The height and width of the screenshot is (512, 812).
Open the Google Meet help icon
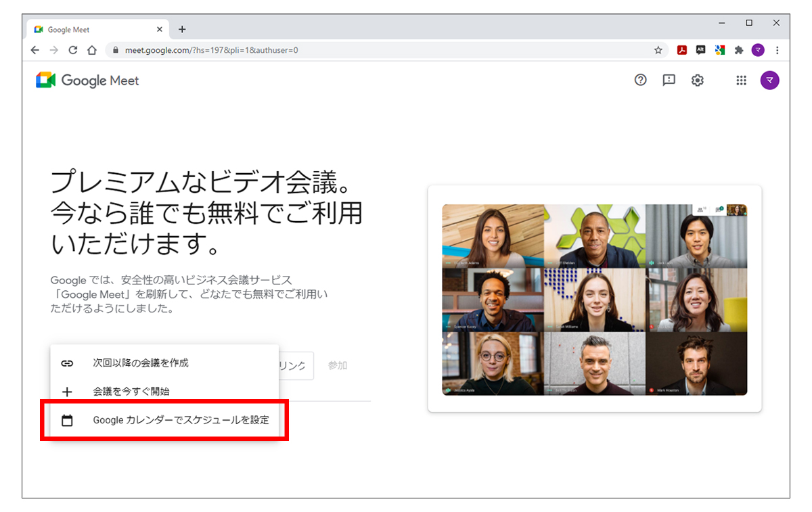click(640, 80)
